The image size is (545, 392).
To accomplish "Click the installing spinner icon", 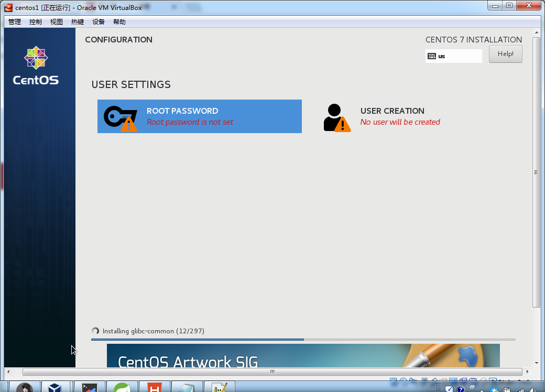I will (x=95, y=331).
